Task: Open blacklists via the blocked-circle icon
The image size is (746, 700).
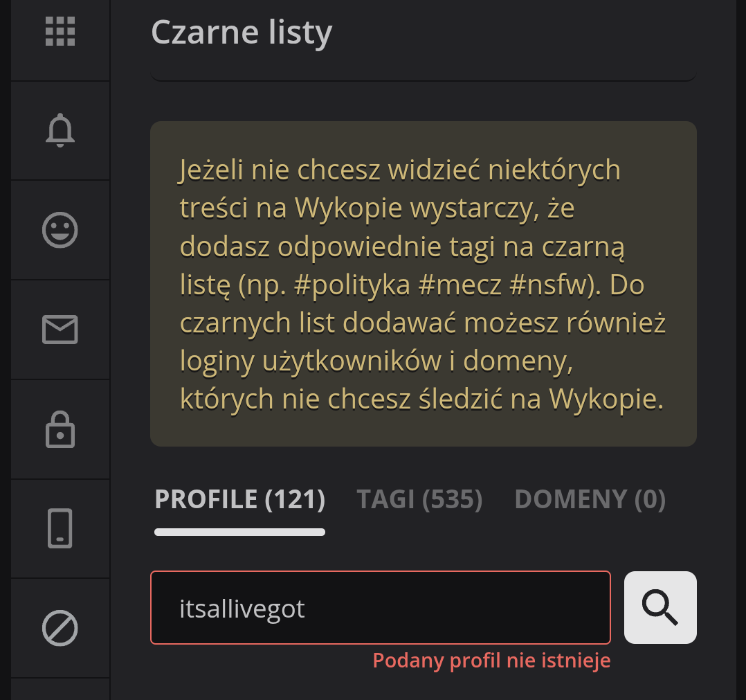Action: tap(60, 628)
